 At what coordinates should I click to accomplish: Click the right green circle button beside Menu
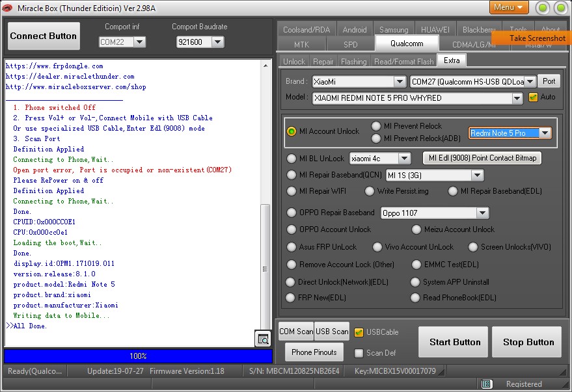tap(560, 8)
